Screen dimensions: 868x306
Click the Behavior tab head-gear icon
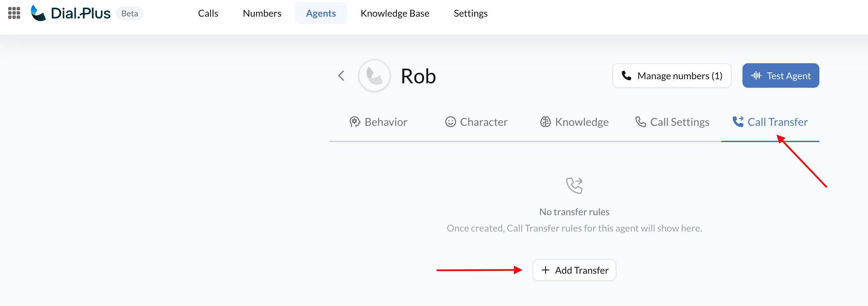pyautogui.click(x=354, y=122)
